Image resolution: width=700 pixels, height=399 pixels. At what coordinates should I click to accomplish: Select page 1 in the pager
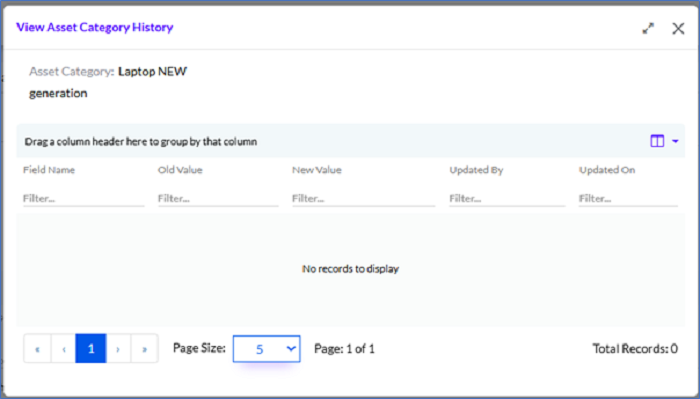coord(91,349)
